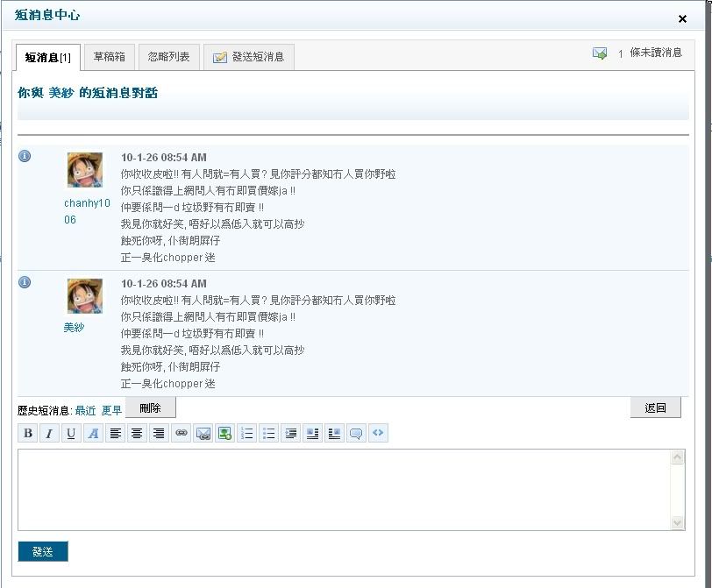Align text to the left

pyautogui.click(x=115, y=433)
